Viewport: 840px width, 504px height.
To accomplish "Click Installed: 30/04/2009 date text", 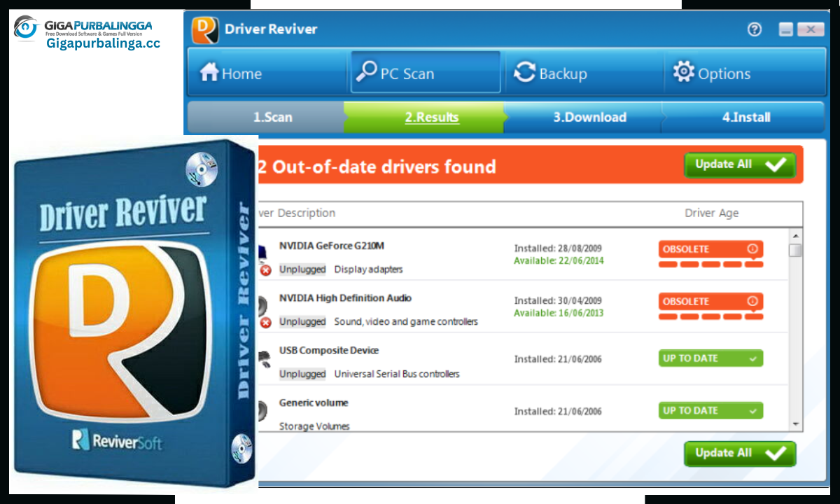I will coord(558,301).
